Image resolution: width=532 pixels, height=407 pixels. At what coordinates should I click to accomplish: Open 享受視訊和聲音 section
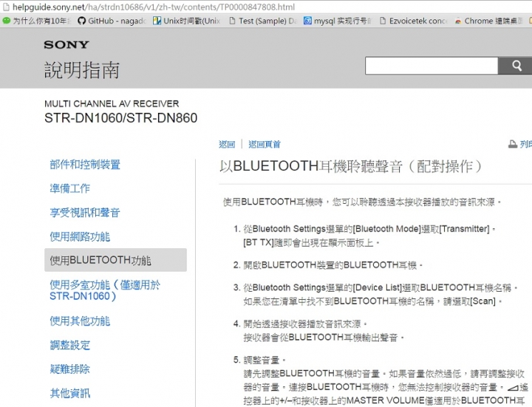(x=85, y=212)
